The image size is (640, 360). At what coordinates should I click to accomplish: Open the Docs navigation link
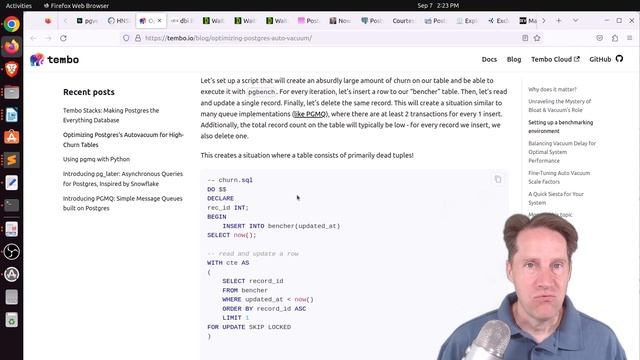click(489, 59)
